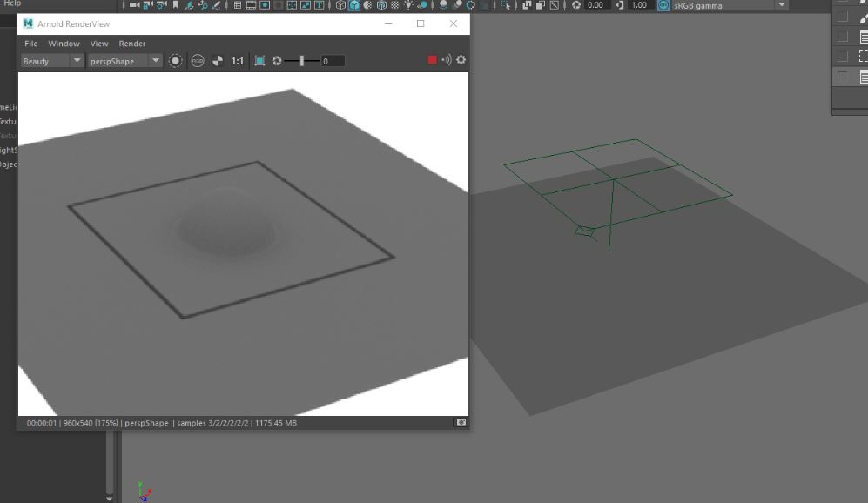Viewport: 868px width, 503px height.
Task: Open the Render menu in Arnold RenderView
Action: tap(131, 44)
